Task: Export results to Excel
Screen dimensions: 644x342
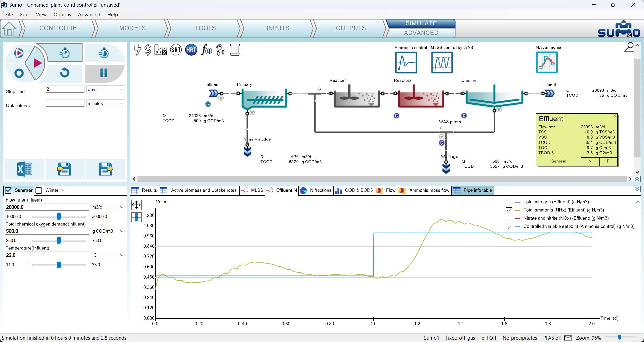Action: coord(24,169)
